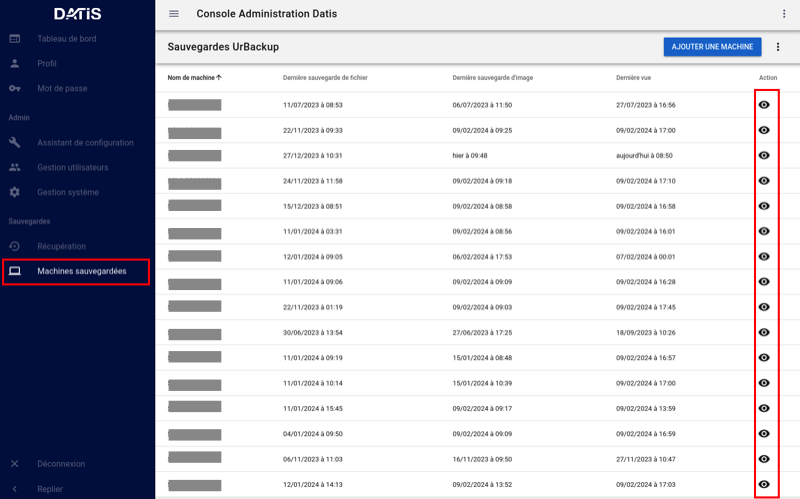Viewport: 800px width, 499px height.
Task: Click eye icon for row 30/06/2023 à 13:54
Action: [x=764, y=333]
